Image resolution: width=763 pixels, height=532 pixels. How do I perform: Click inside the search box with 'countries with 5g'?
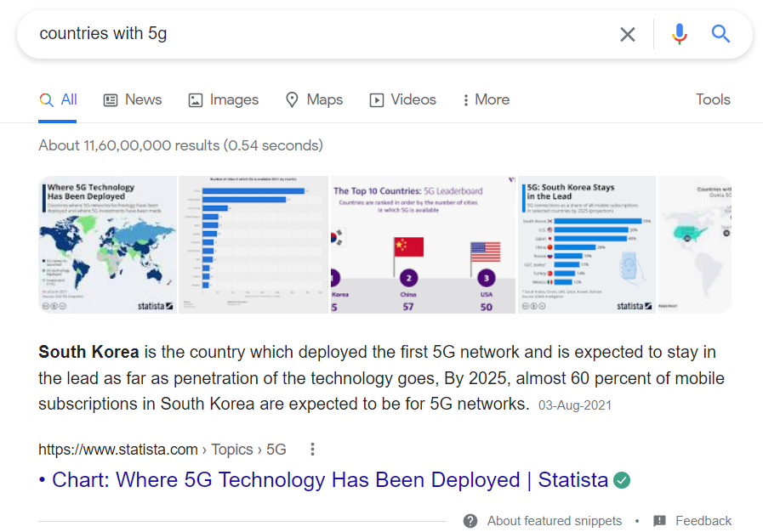point(322,33)
